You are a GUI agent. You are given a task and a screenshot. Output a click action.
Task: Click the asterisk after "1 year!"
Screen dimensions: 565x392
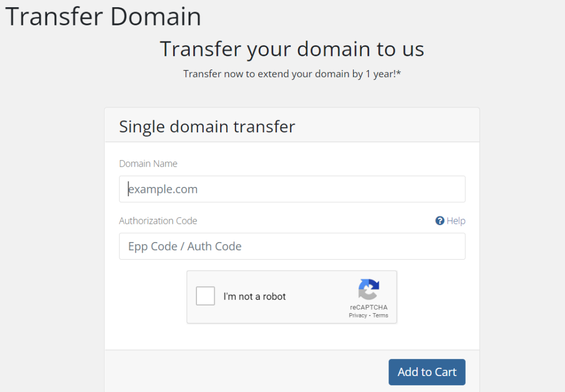point(398,73)
